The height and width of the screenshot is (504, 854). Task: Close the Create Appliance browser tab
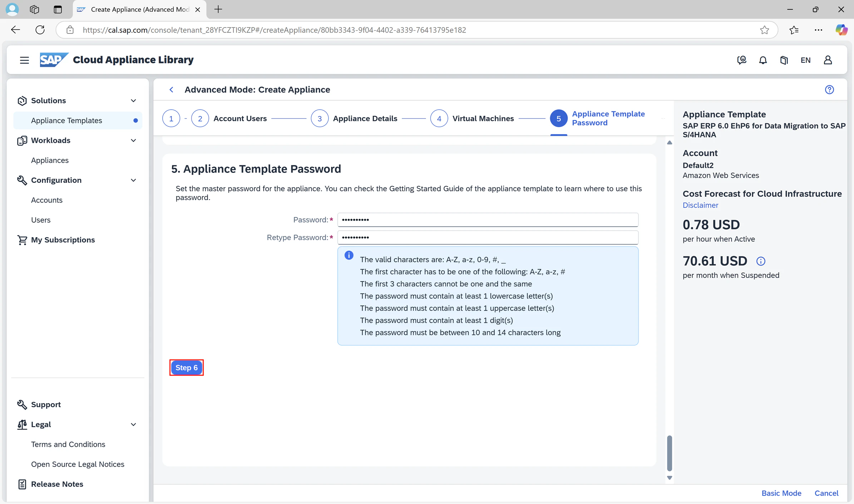[x=197, y=10]
